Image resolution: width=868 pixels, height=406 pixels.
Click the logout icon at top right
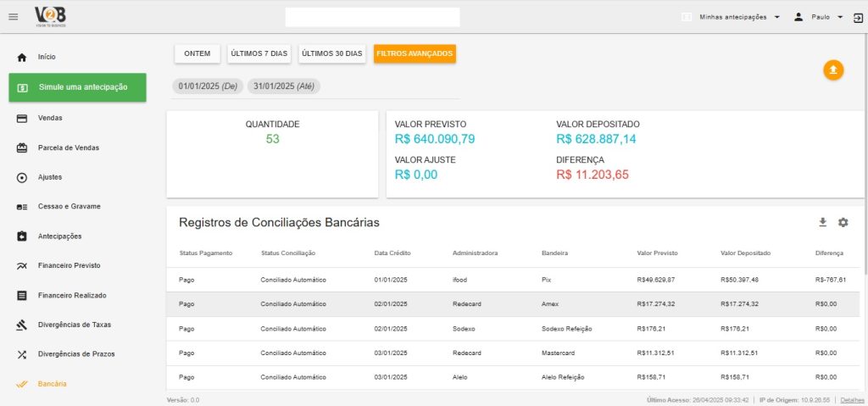click(x=858, y=17)
